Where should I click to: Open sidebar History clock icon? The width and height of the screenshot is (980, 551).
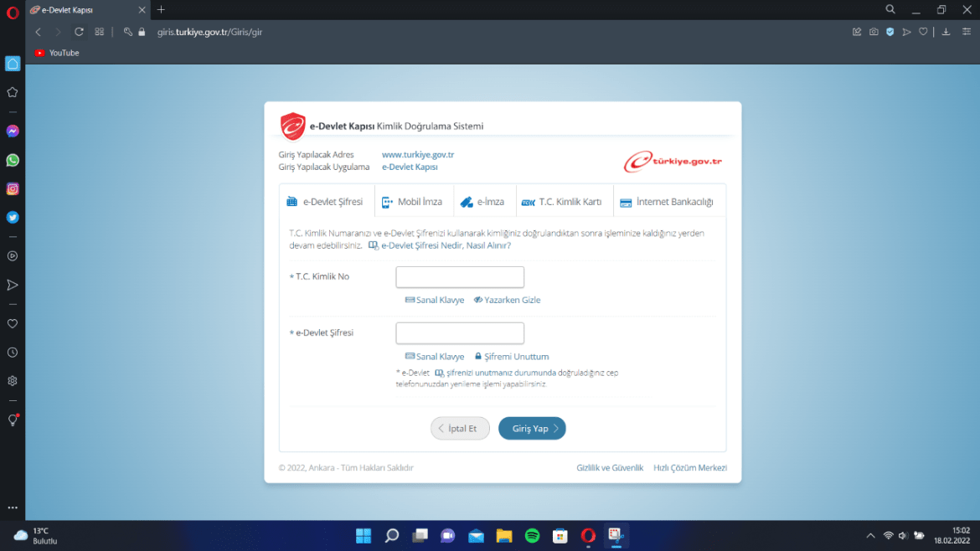(13, 353)
